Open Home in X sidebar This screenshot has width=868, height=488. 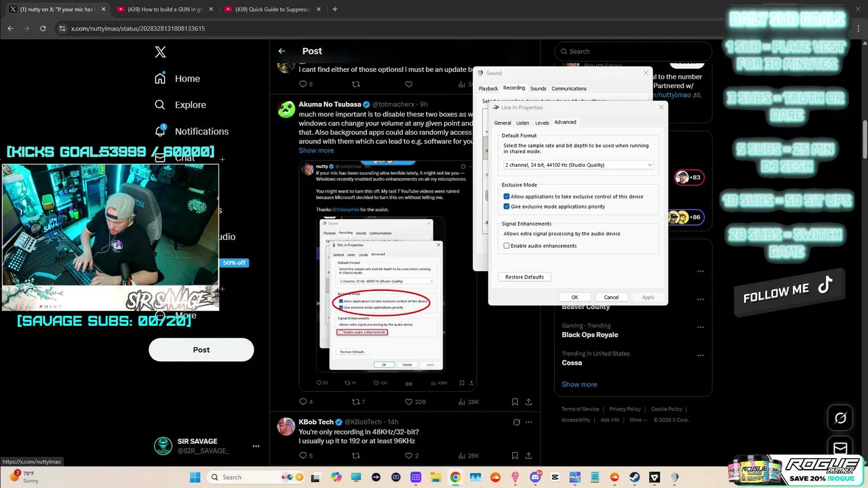[x=177, y=79]
